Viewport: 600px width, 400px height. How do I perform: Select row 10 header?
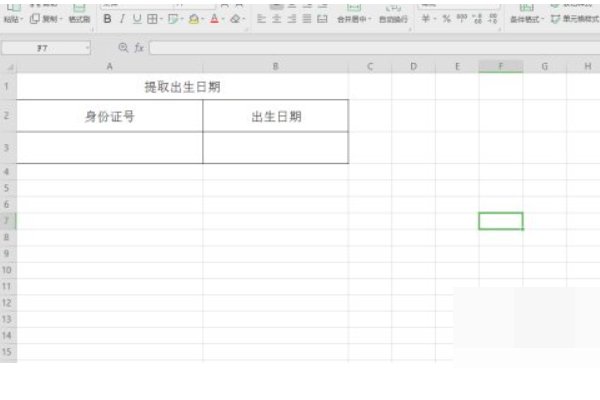pos(8,270)
